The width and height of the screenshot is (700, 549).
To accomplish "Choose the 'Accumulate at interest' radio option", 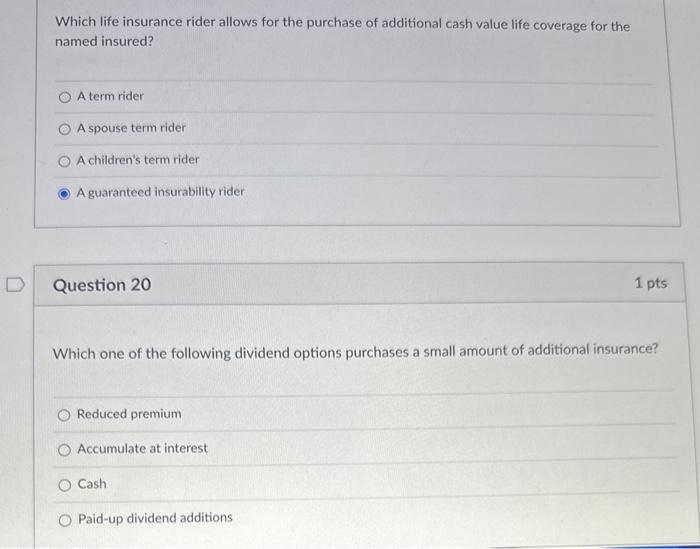I will tap(64, 450).
